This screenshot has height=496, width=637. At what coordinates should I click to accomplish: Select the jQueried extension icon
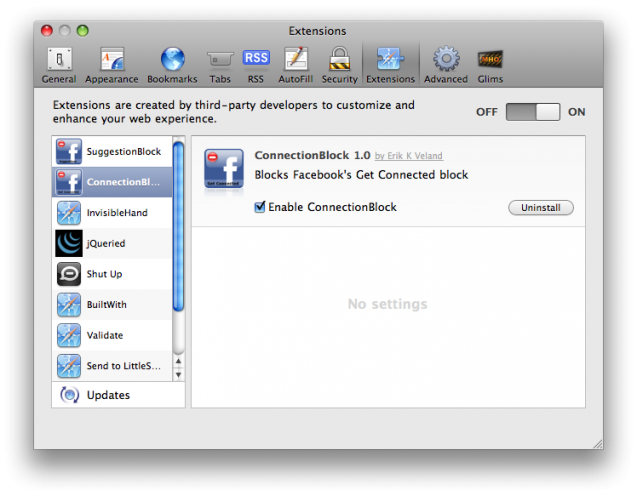[69, 243]
